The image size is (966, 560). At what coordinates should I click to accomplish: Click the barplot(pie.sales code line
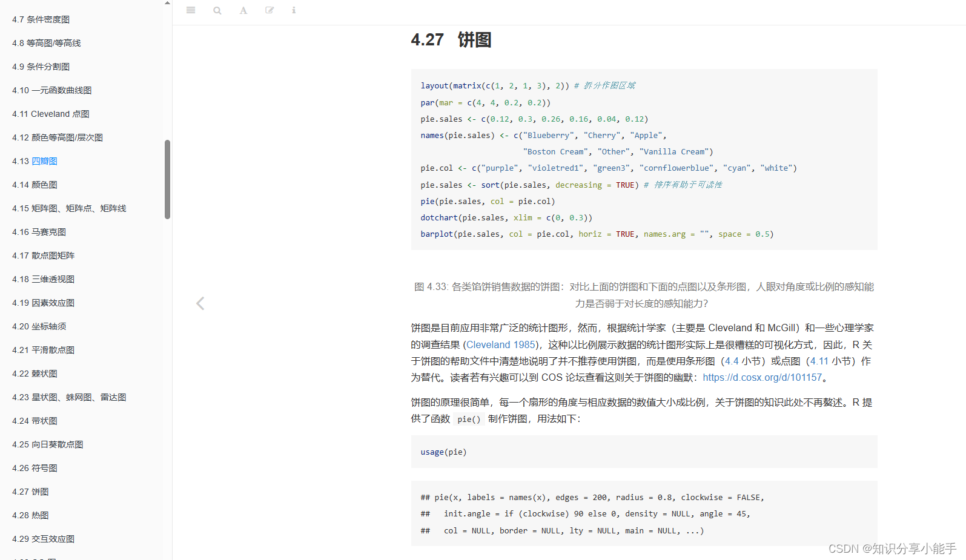pyautogui.click(x=597, y=234)
